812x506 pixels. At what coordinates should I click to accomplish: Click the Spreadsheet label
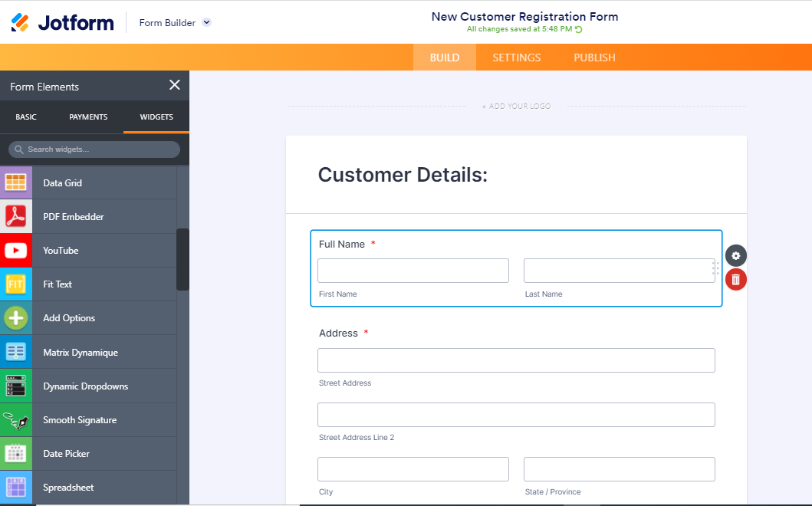(x=68, y=488)
